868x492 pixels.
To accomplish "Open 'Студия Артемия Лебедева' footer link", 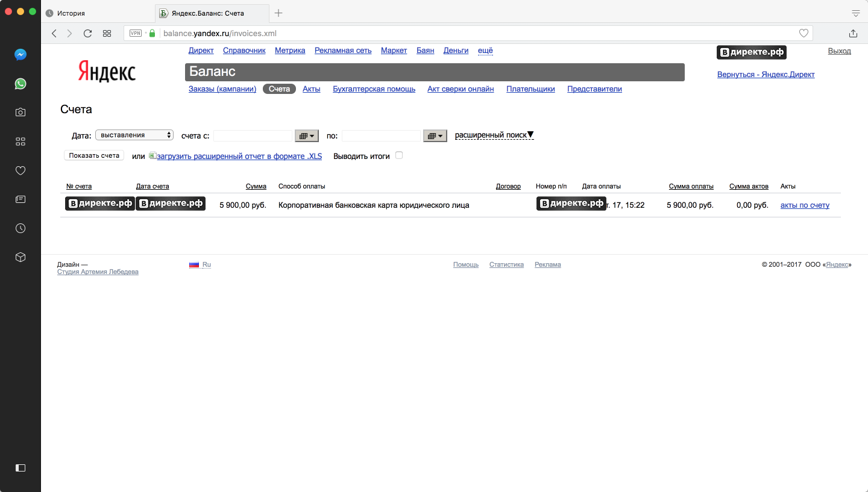I will pyautogui.click(x=98, y=272).
